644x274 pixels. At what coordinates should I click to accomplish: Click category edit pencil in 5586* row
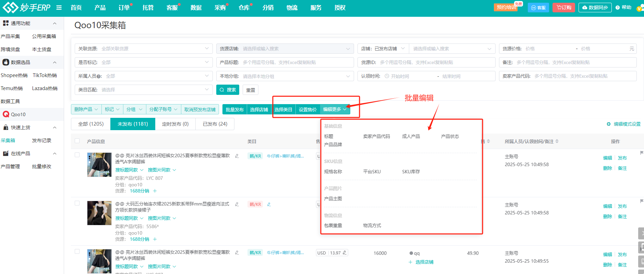pyautogui.click(x=269, y=204)
